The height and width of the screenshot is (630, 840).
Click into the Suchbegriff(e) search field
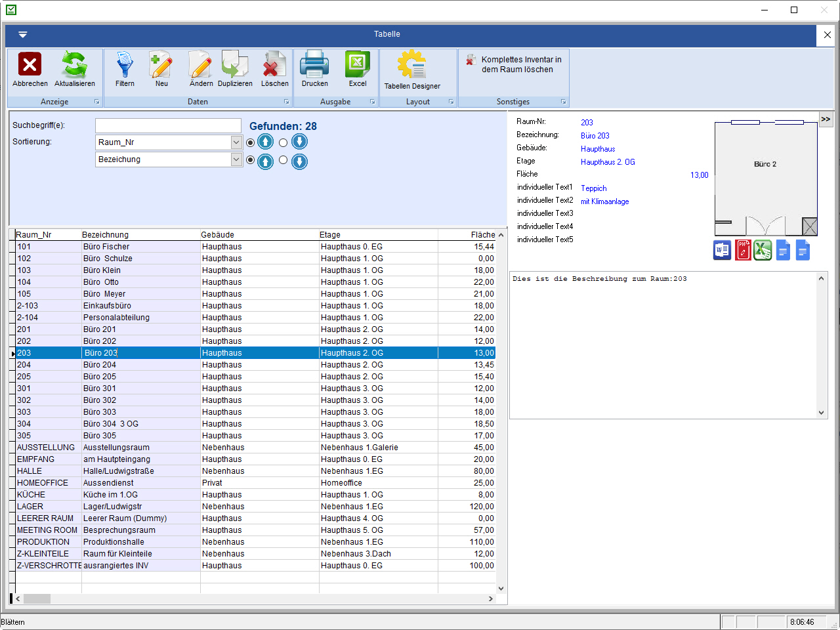(168, 125)
